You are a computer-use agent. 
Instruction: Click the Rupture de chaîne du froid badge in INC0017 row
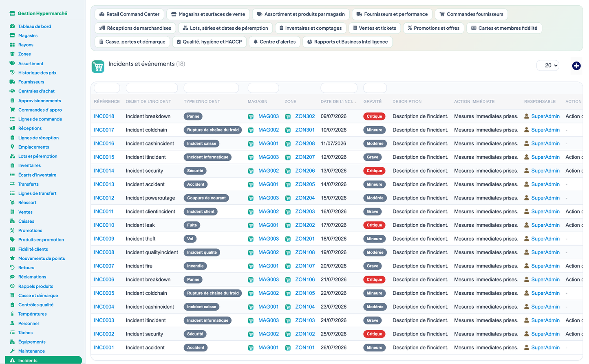(213, 130)
